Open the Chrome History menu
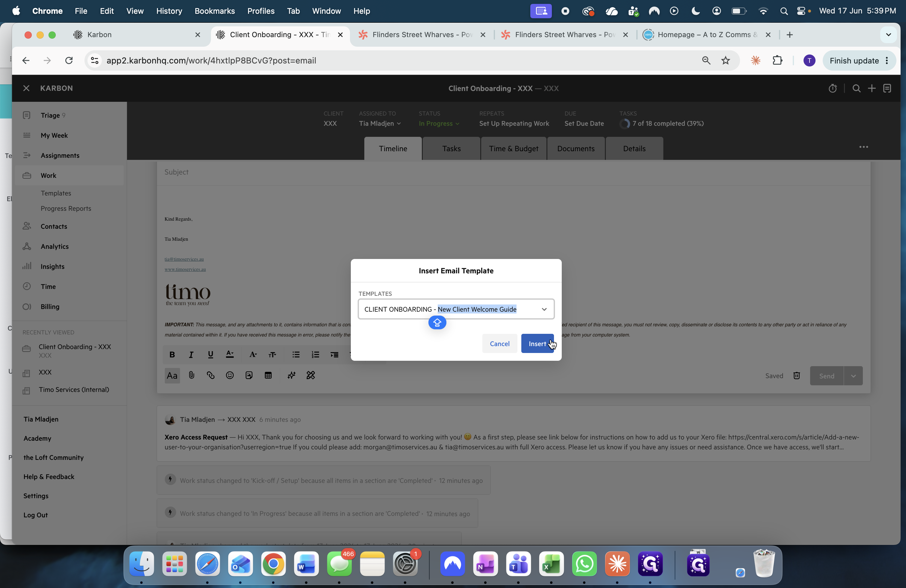The image size is (906, 588). click(169, 11)
